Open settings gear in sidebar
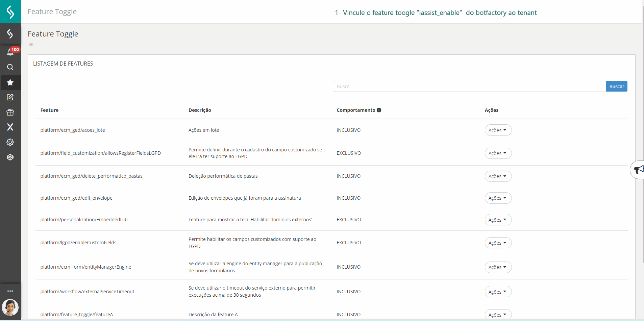The width and height of the screenshot is (644, 321). (10, 142)
